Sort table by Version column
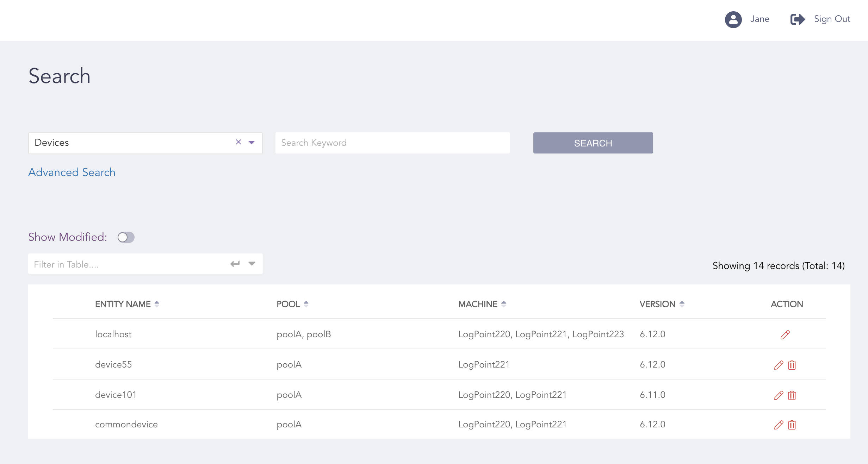868x464 pixels. point(682,304)
